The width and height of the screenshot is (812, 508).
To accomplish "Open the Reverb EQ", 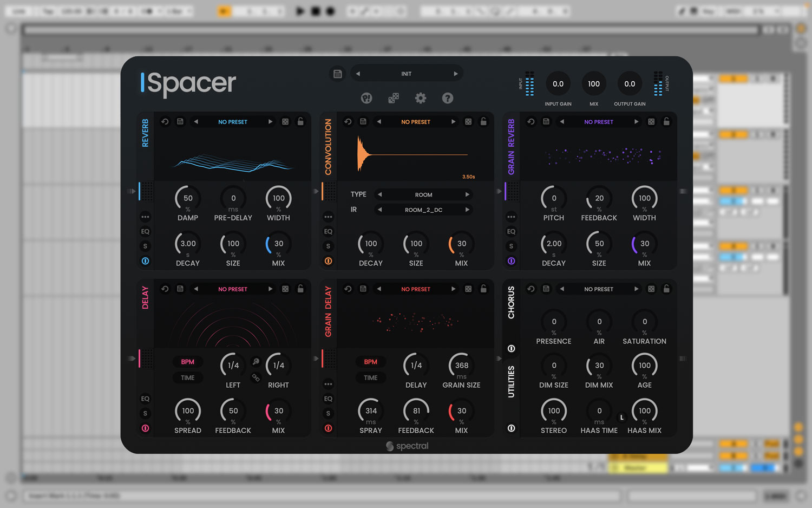I will click(145, 231).
